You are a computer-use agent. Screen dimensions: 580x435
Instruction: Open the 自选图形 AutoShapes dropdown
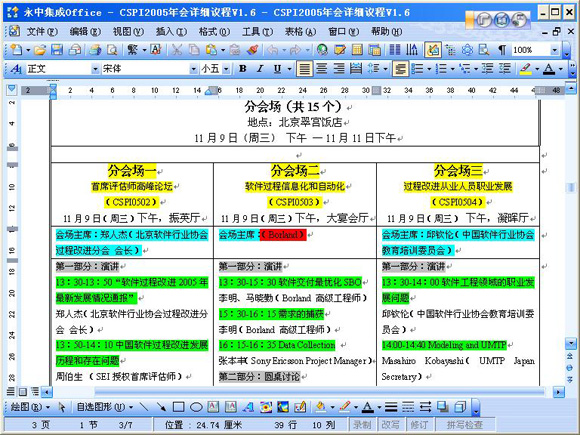pyautogui.click(x=105, y=407)
